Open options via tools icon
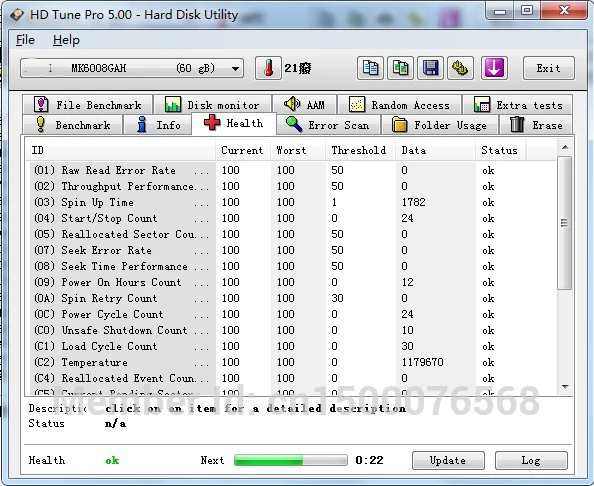594x486 pixels. click(460, 68)
